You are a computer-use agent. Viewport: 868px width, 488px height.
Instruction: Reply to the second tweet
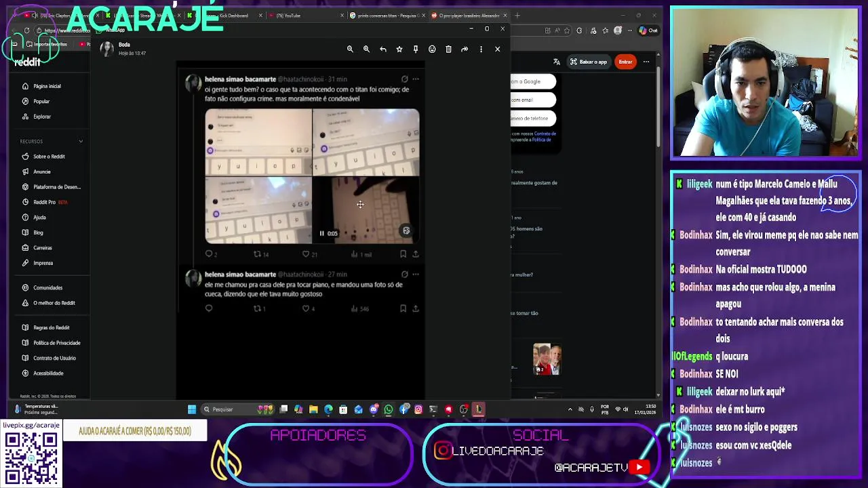(209, 308)
